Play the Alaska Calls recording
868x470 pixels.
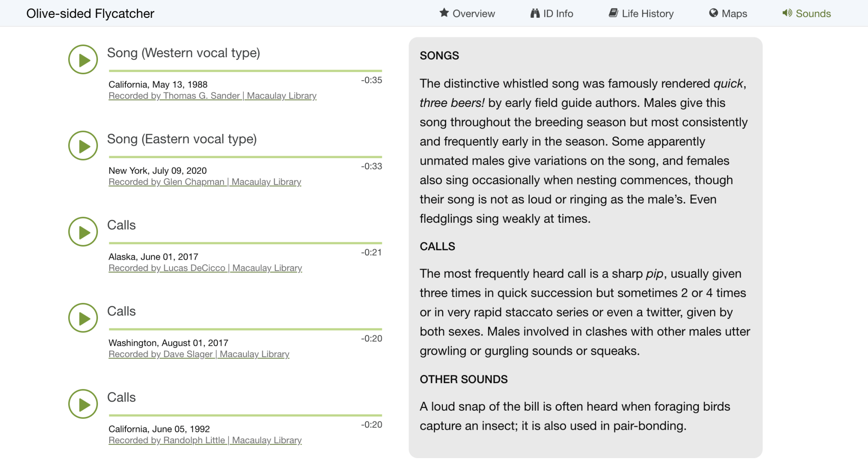pos(83,232)
